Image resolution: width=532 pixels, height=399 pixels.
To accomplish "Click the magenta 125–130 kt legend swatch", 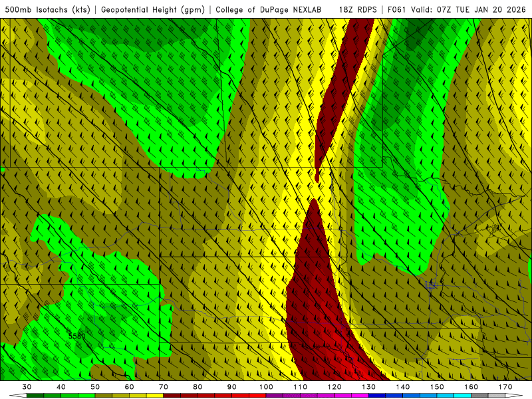I will tap(360, 396).
